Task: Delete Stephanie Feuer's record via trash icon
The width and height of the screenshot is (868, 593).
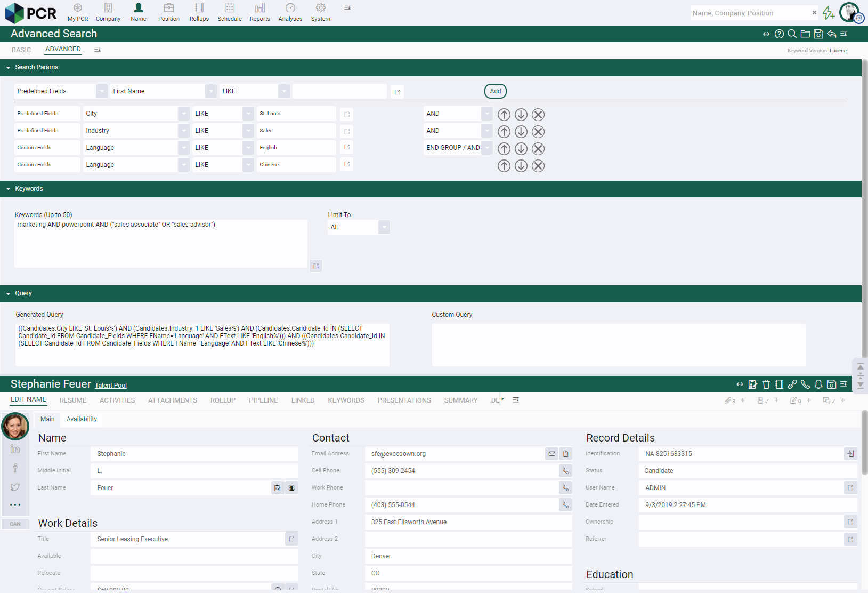Action: [x=766, y=384]
